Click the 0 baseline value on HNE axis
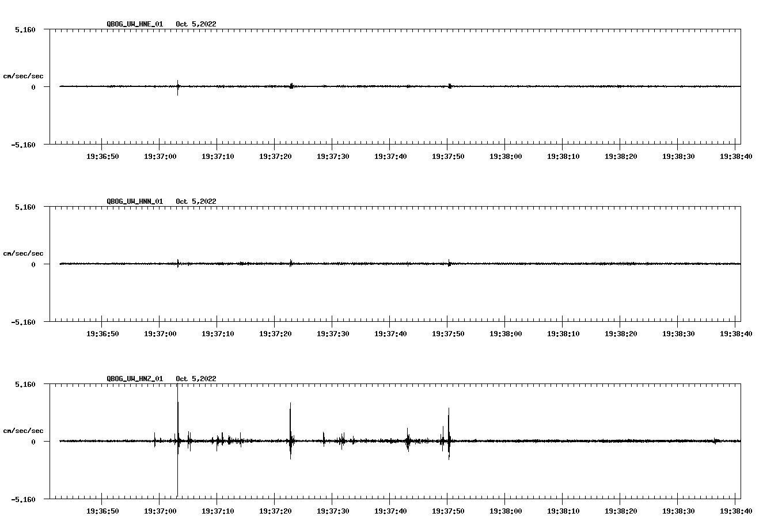This screenshot has height=532, width=782. [x=33, y=87]
